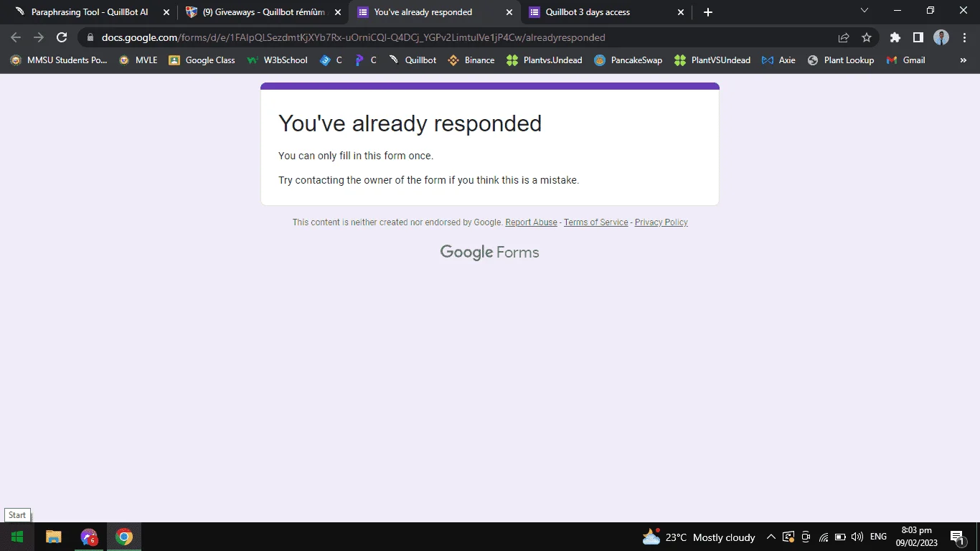Go forward to the next page
Screen dimensions: 980x551
tap(39, 37)
